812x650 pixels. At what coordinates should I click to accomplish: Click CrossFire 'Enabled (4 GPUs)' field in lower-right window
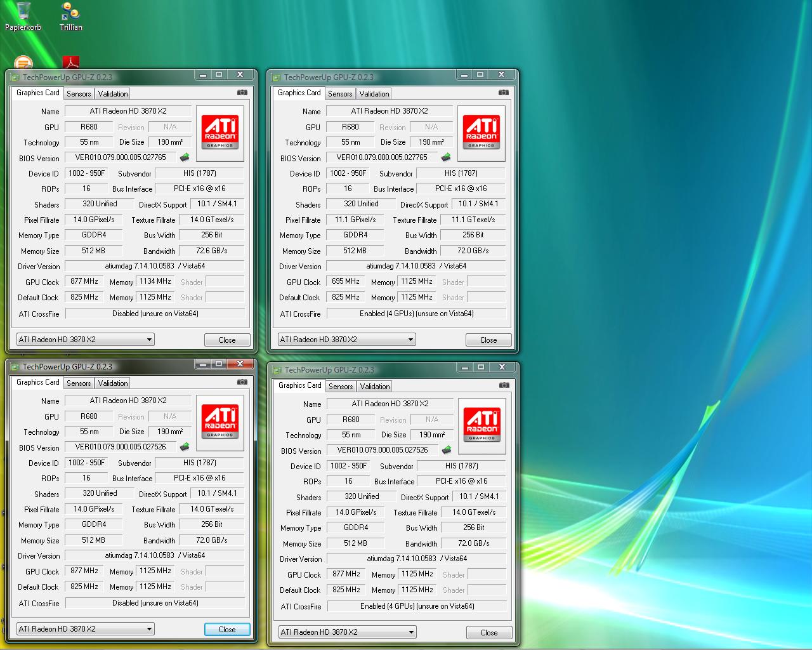tap(417, 606)
